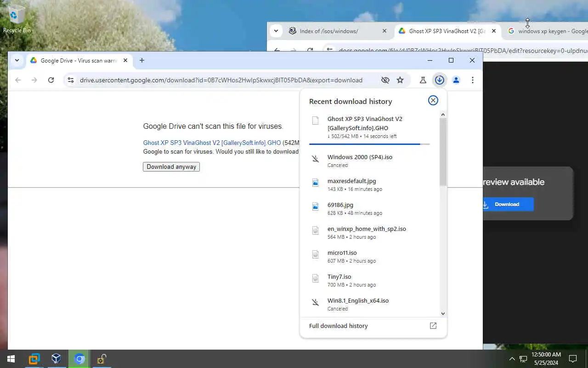Click the download list scrollbar thumb
588x368 pixels.
tap(443, 152)
